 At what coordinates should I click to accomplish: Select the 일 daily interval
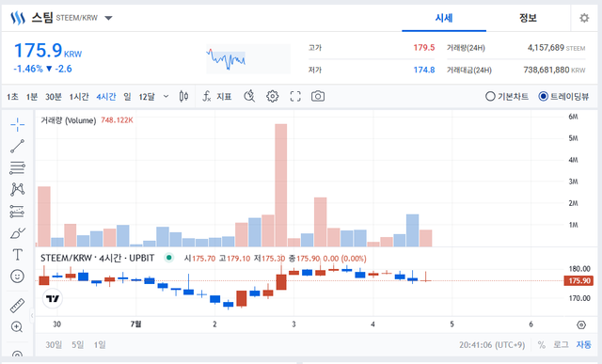pos(128,97)
